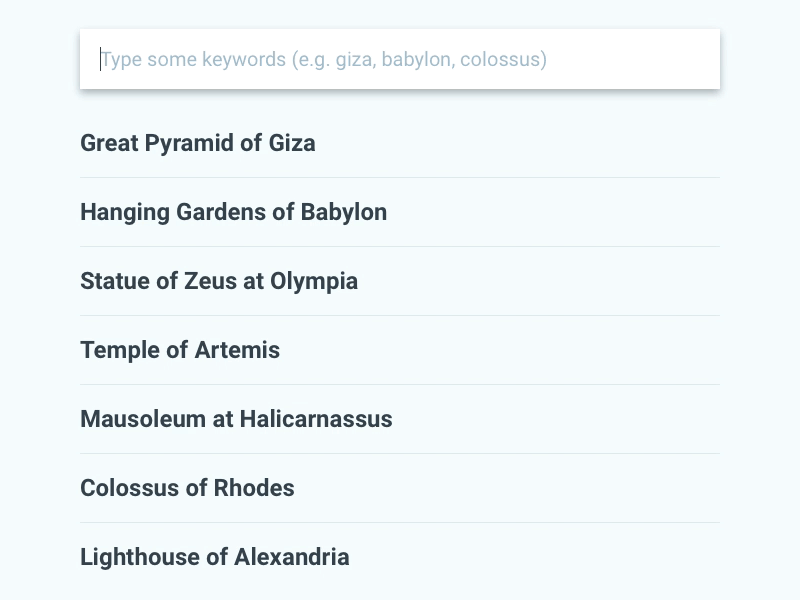This screenshot has width=800, height=600.
Task: Click the row mentioning Alexandria
Action: tap(215, 557)
